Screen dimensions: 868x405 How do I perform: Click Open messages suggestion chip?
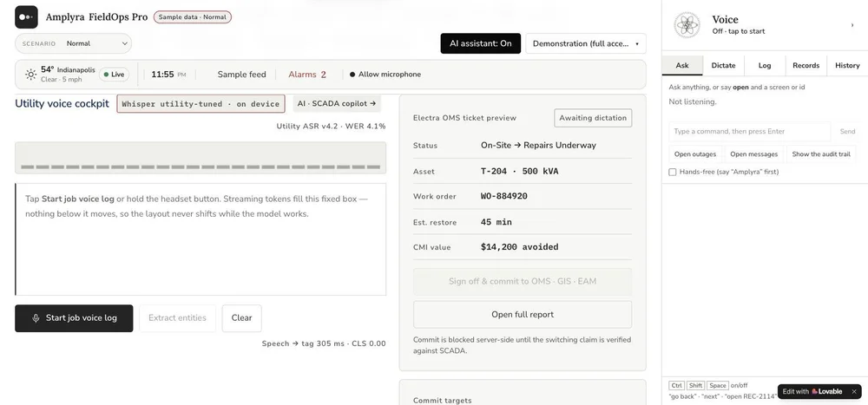[754, 154]
